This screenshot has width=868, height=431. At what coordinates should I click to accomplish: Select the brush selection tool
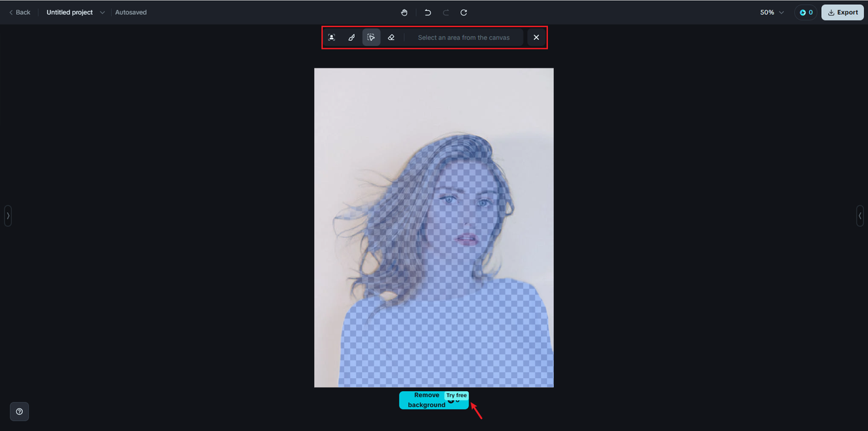(351, 37)
